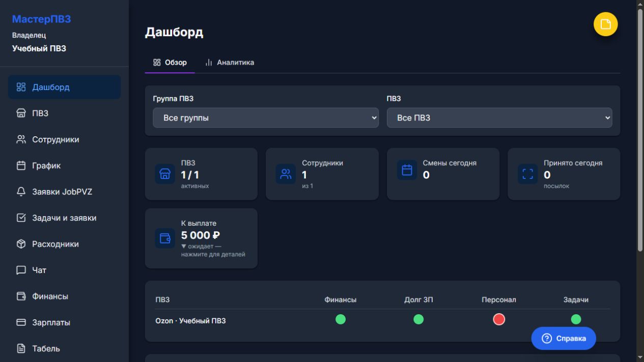Switch to the Аналитика tab

229,63
